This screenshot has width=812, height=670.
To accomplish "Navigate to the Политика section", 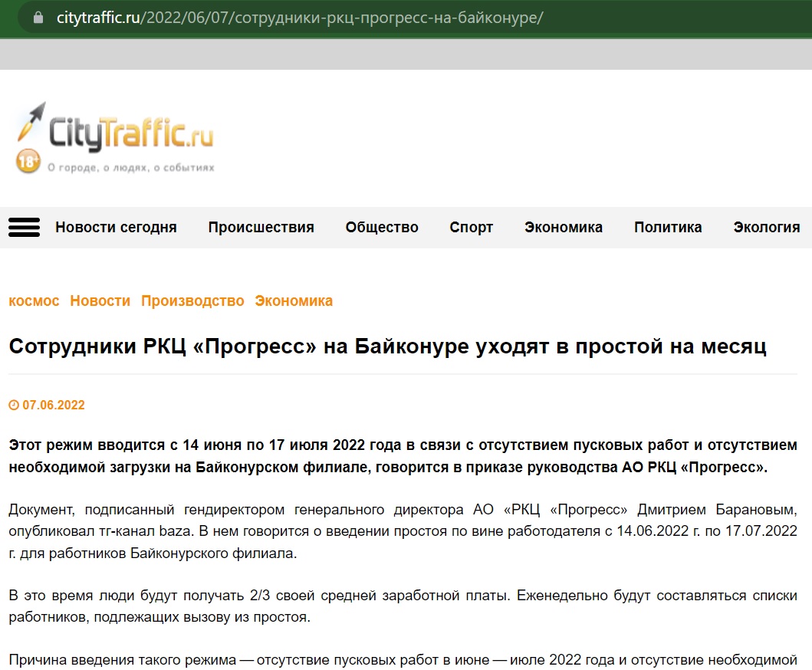I will click(x=667, y=227).
